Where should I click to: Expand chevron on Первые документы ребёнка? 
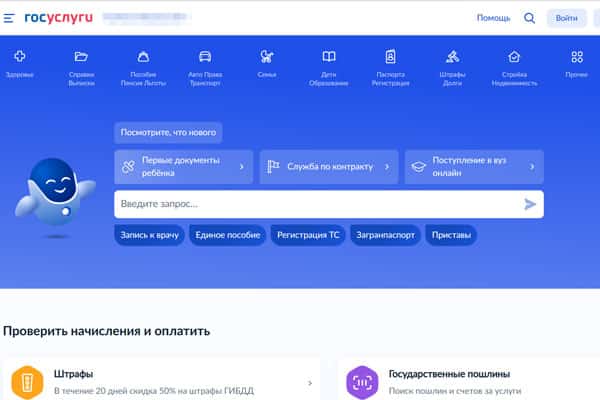pos(241,167)
